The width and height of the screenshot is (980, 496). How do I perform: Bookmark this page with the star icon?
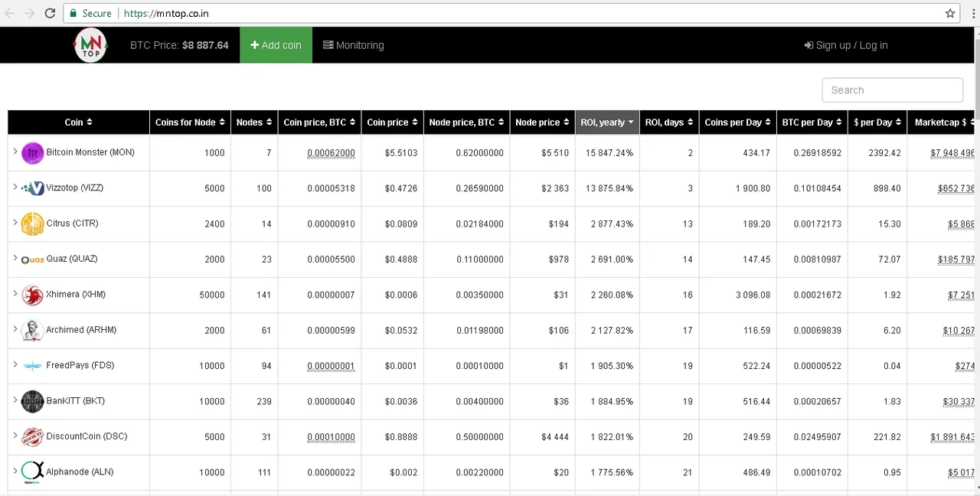coord(950,13)
